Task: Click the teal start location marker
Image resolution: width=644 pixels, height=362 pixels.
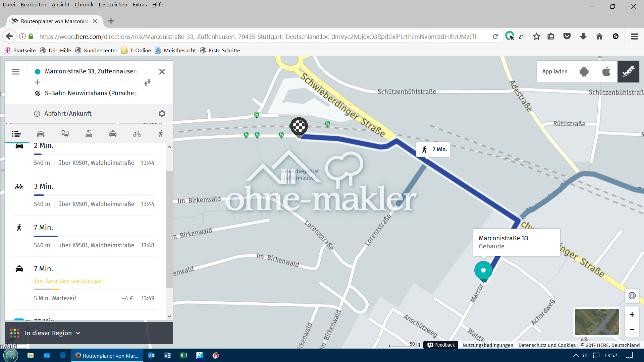Action: (483, 271)
